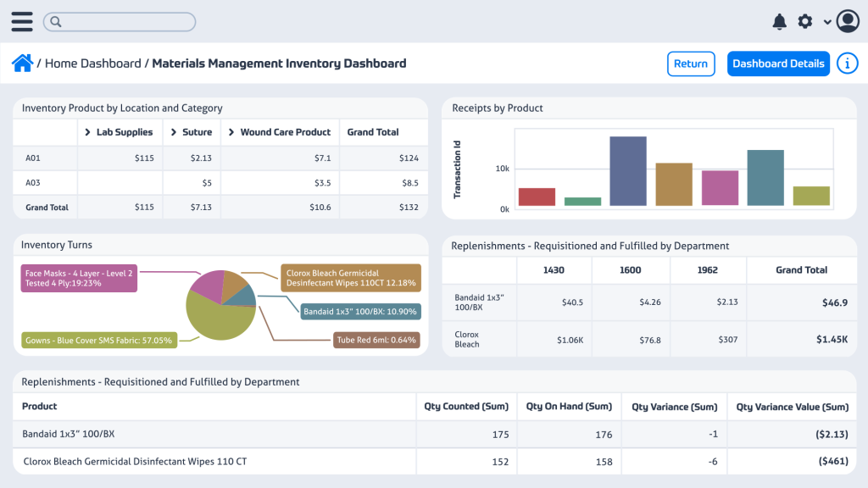Click department 1430 column header
This screenshot has width=868, height=488.
(x=554, y=270)
